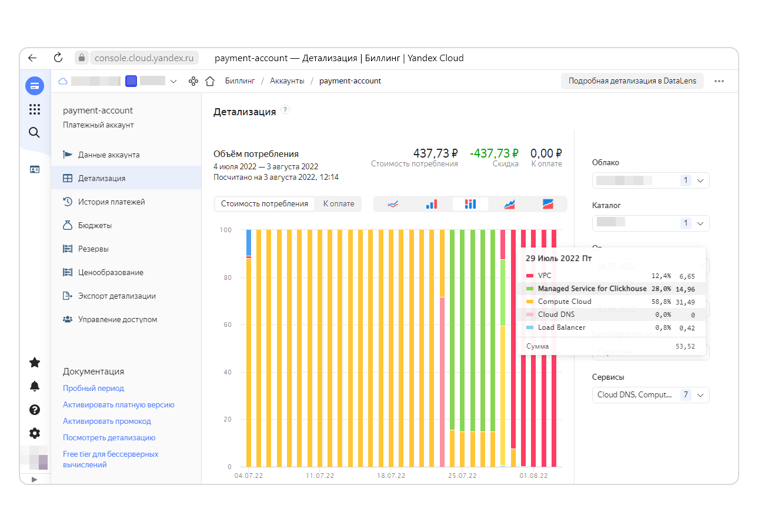This screenshot has width=758, height=532.
Task: Switch the chart to stacked percent area view
Action: pos(548,204)
